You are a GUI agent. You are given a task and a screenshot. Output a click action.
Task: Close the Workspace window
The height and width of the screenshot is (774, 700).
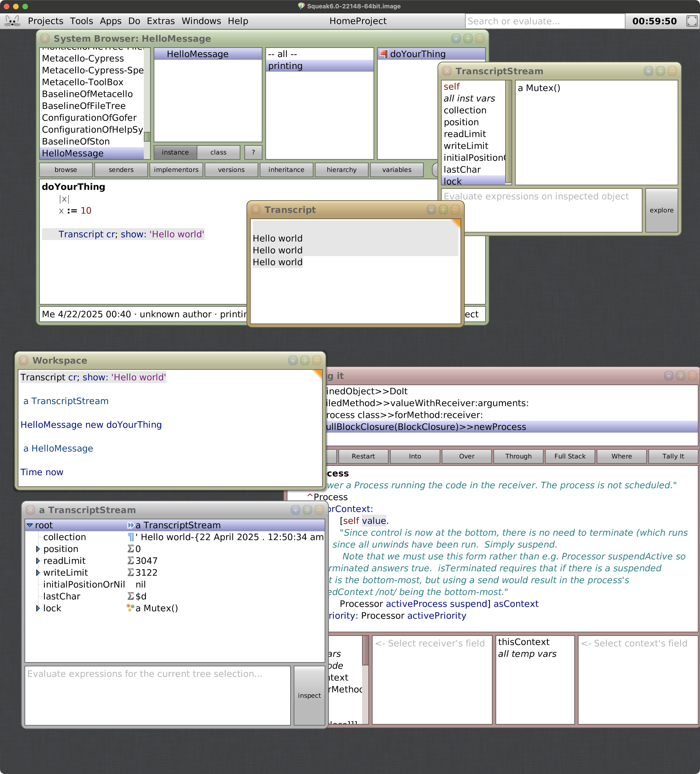[24, 360]
